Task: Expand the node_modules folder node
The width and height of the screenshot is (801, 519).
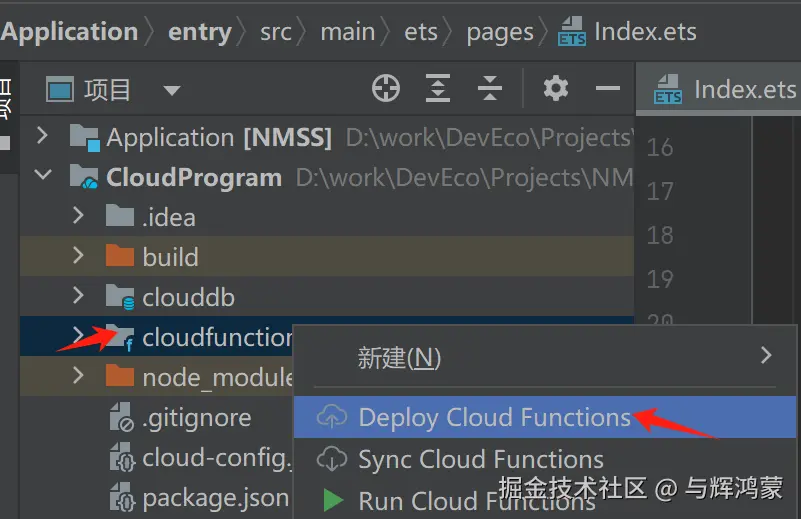Action: [78, 375]
